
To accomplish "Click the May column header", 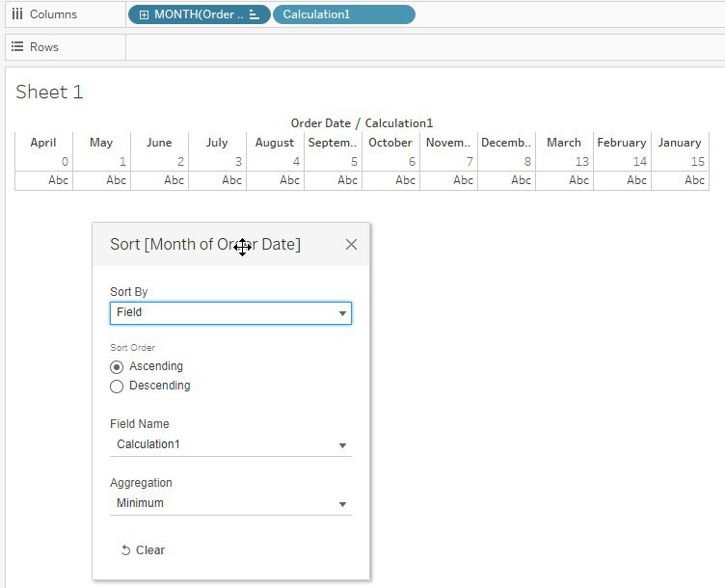I will 101,143.
